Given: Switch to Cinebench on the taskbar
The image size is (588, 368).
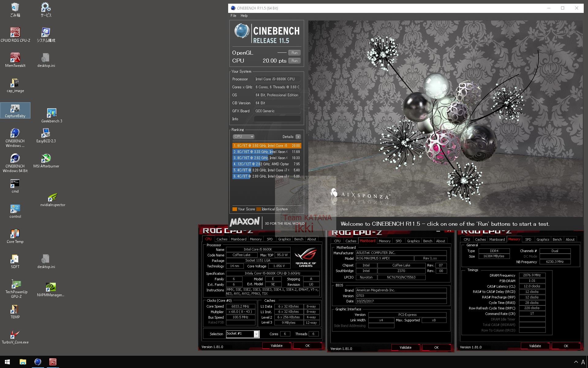Looking at the screenshot, I should (x=38, y=362).
